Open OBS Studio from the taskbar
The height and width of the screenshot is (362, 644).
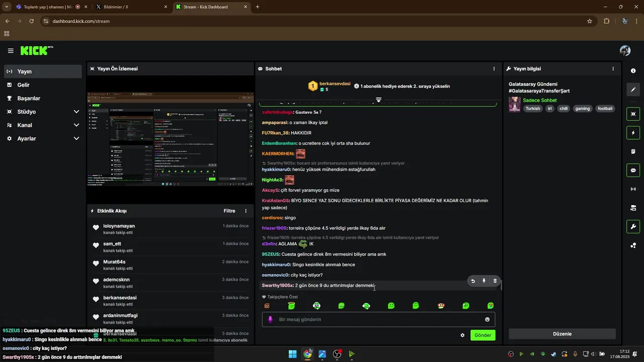point(337,354)
